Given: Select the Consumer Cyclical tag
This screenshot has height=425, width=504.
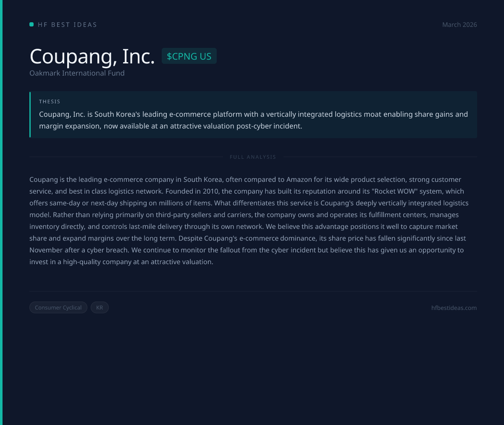Looking at the screenshot, I should coord(58,307).
